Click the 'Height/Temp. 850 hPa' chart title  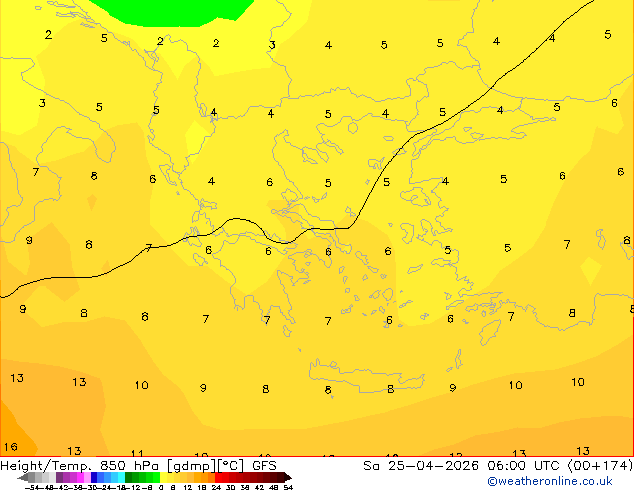pyautogui.click(x=81, y=466)
